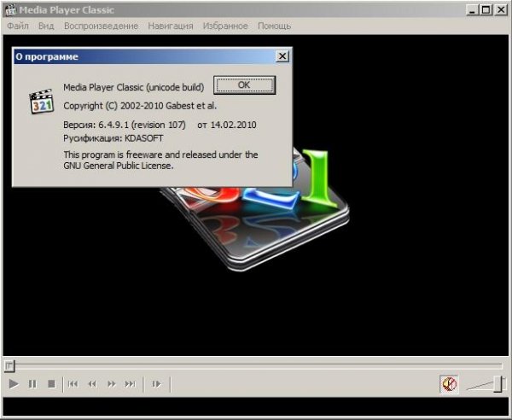Skip to next track

tap(131, 384)
